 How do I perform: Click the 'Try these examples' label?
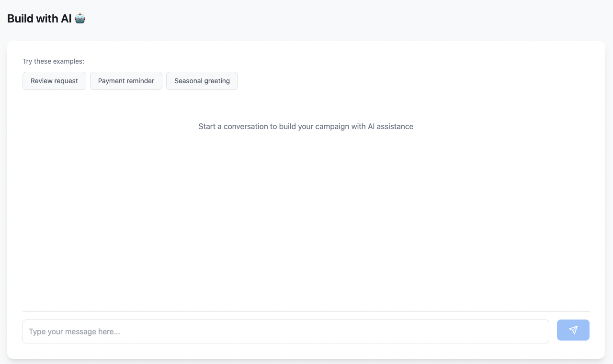(53, 61)
